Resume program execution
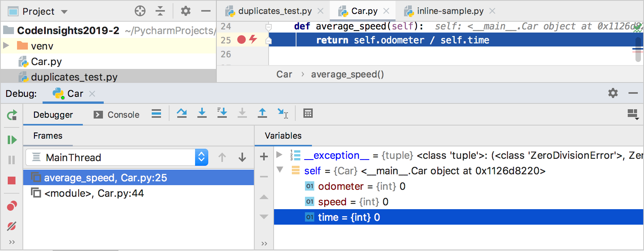644x251 pixels. [12, 139]
